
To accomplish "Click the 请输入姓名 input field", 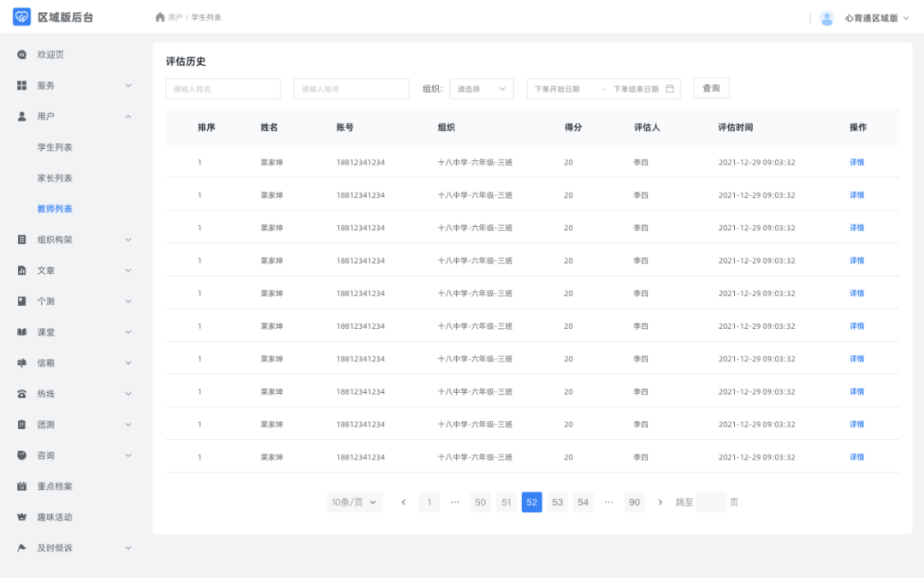I will 222,88.
